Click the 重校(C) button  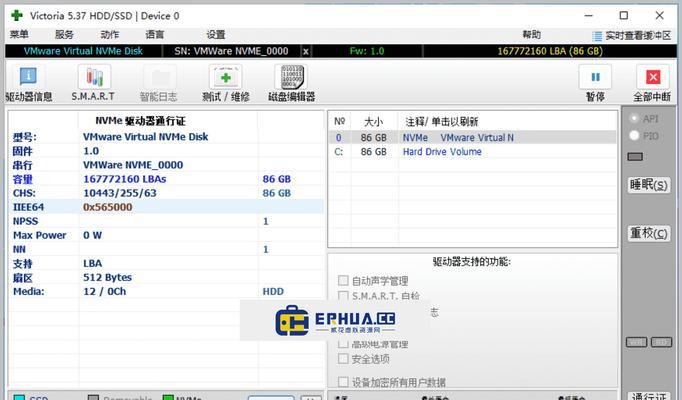click(649, 233)
